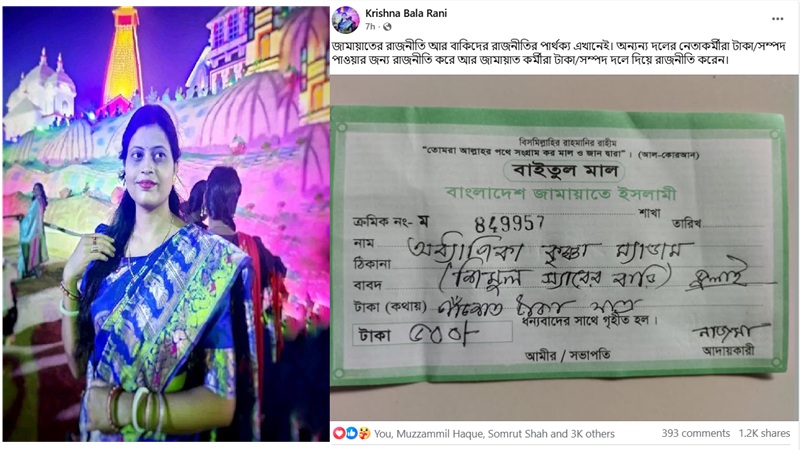Click the red love reaction icon
The image size is (800, 450).
339,434
